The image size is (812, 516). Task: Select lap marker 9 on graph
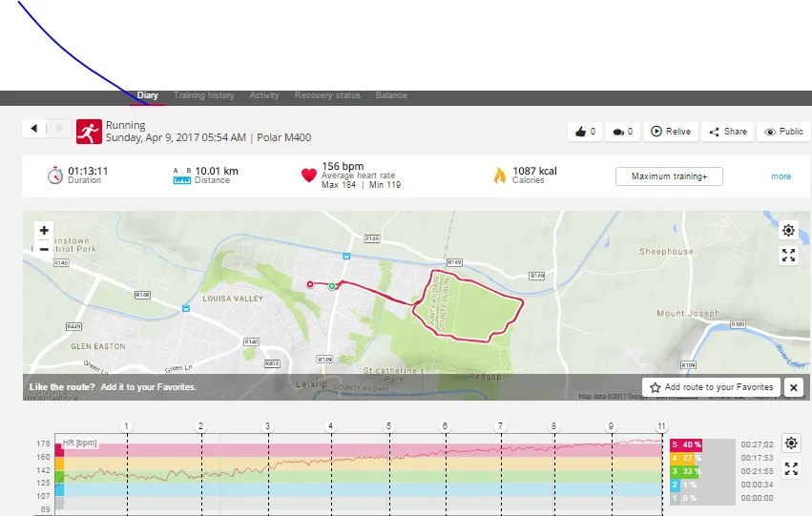tap(611, 426)
